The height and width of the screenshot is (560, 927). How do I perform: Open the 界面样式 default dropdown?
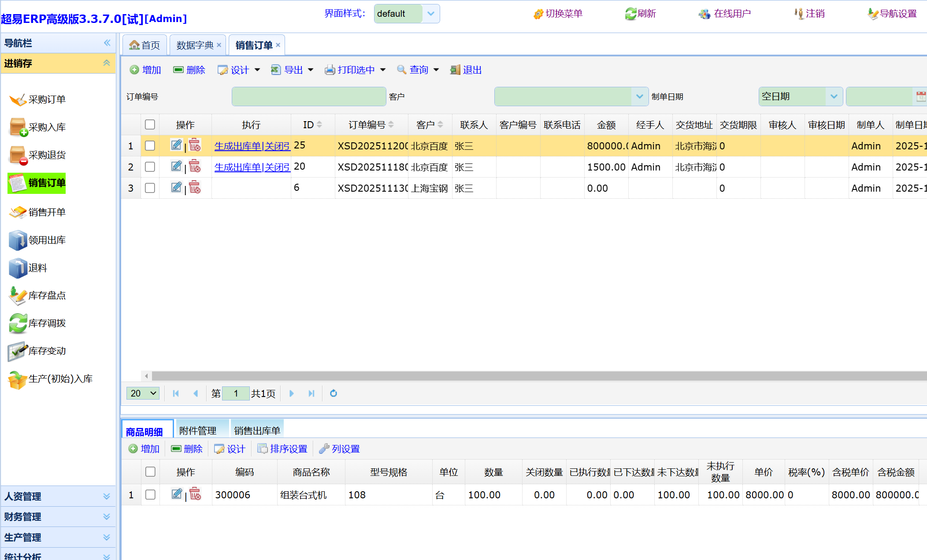point(430,14)
